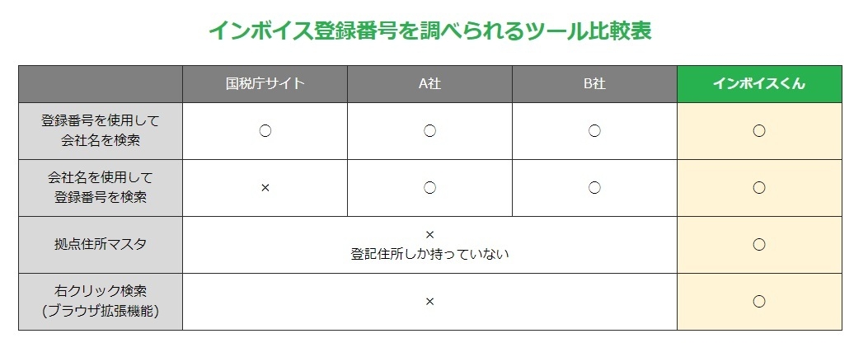Click the 登記住所しか持っていない note text
This screenshot has height=357, width=868.
pos(429,254)
